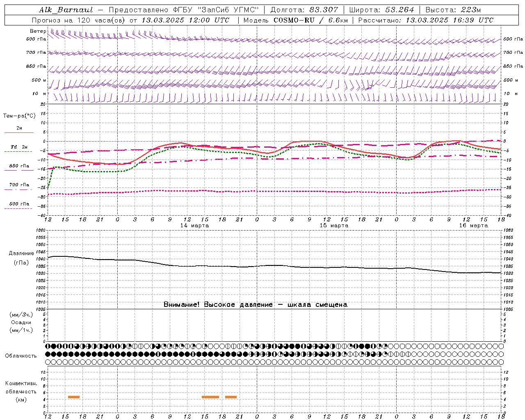
Task: Click the 'Осадки' precipitation label
Action: pyautogui.click(x=21, y=322)
